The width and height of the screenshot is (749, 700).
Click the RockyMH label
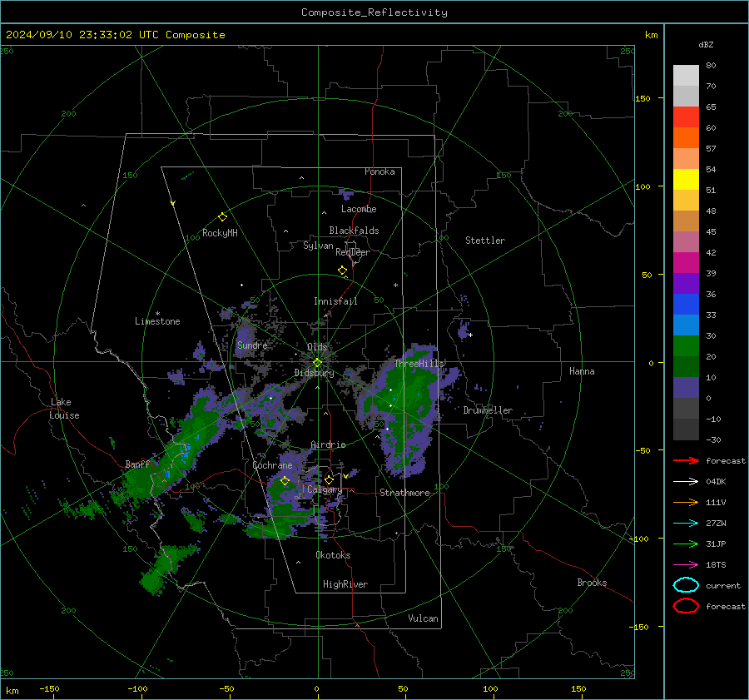coord(220,233)
